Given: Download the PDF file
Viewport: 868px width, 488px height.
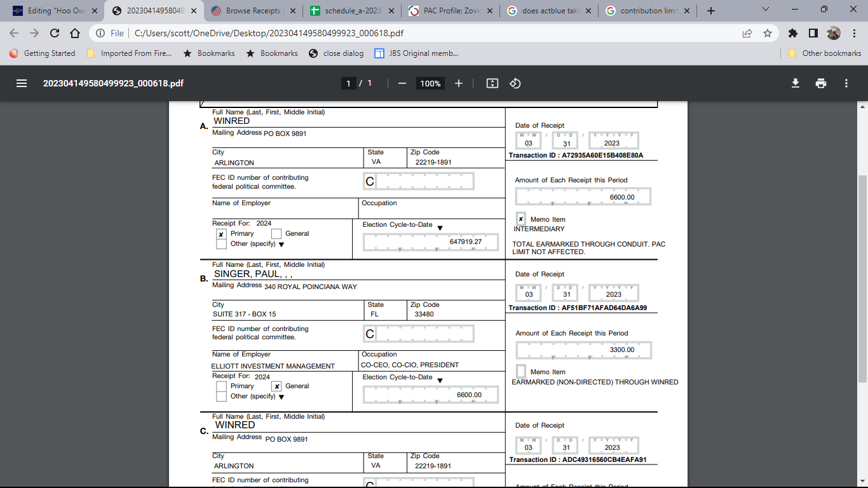Looking at the screenshot, I should pyautogui.click(x=795, y=83).
